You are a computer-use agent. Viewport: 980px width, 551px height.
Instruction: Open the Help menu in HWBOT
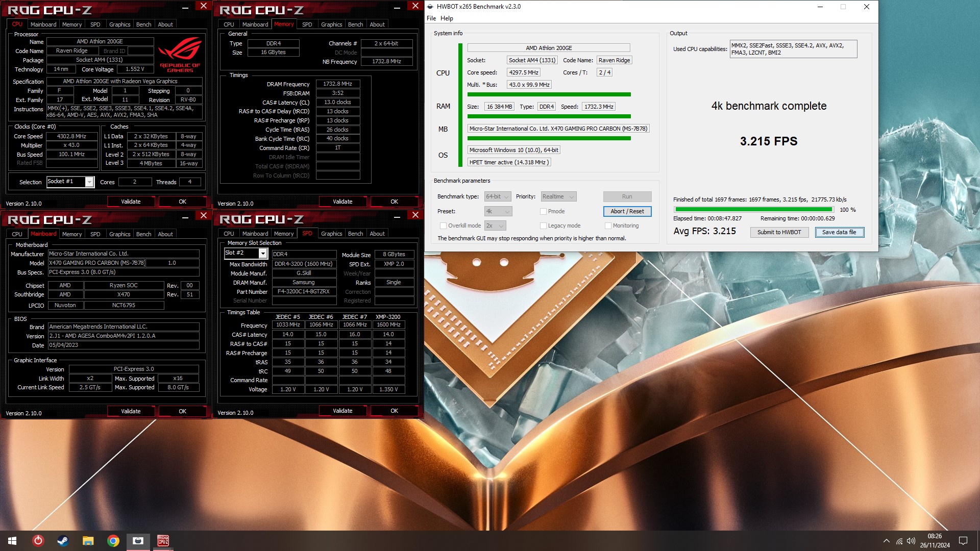pos(447,18)
